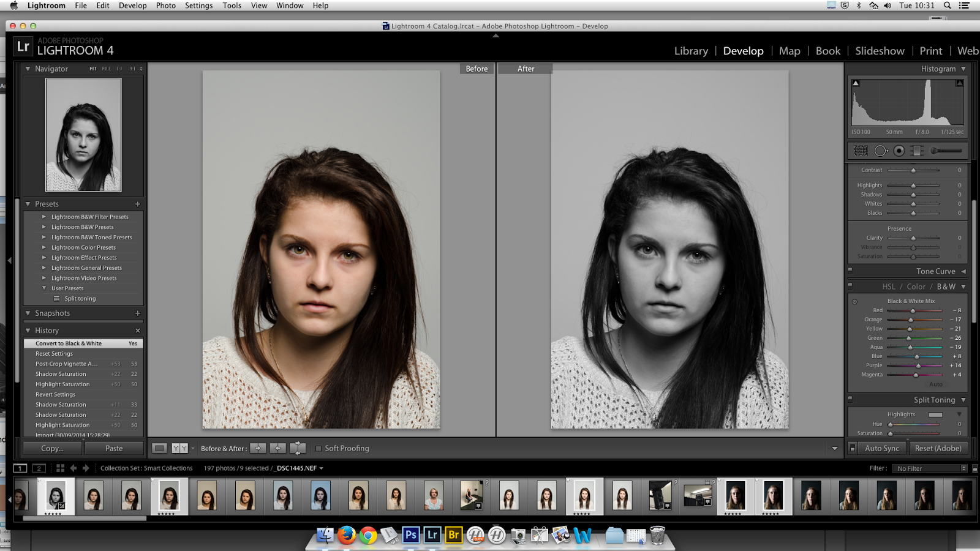Collapse the Histogram panel
Screen dimensions: 980x551
(963, 69)
